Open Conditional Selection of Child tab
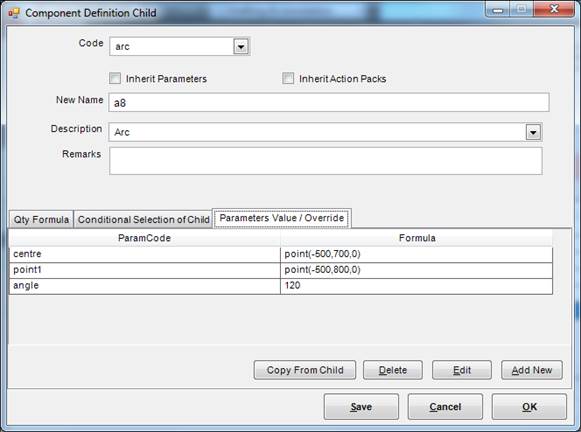 (x=143, y=220)
